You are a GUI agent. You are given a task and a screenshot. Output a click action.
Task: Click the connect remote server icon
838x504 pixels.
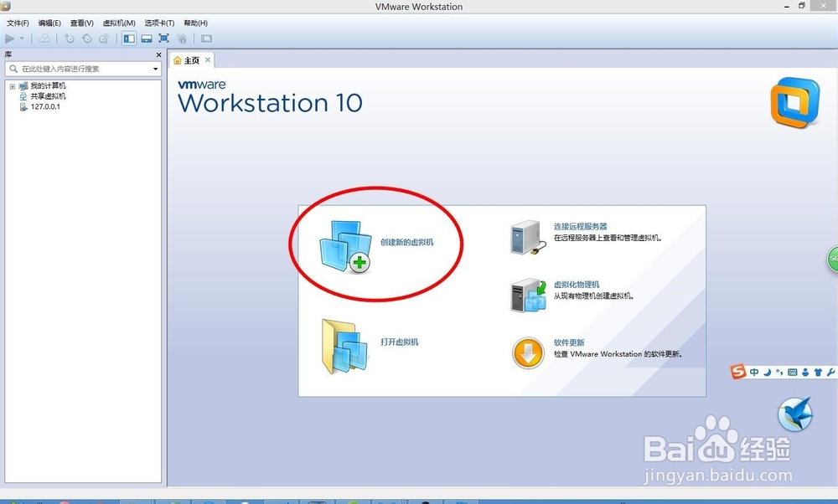coord(528,237)
